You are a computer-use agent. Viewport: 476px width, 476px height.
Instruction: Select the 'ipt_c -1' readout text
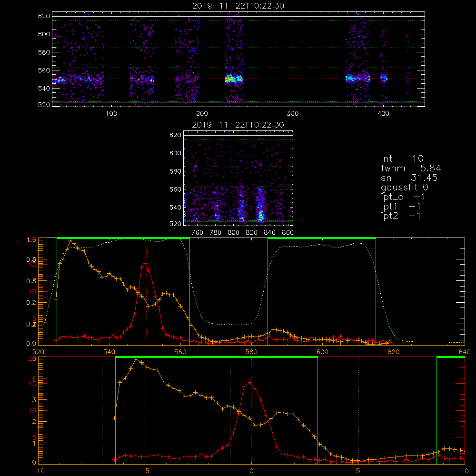point(404,197)
